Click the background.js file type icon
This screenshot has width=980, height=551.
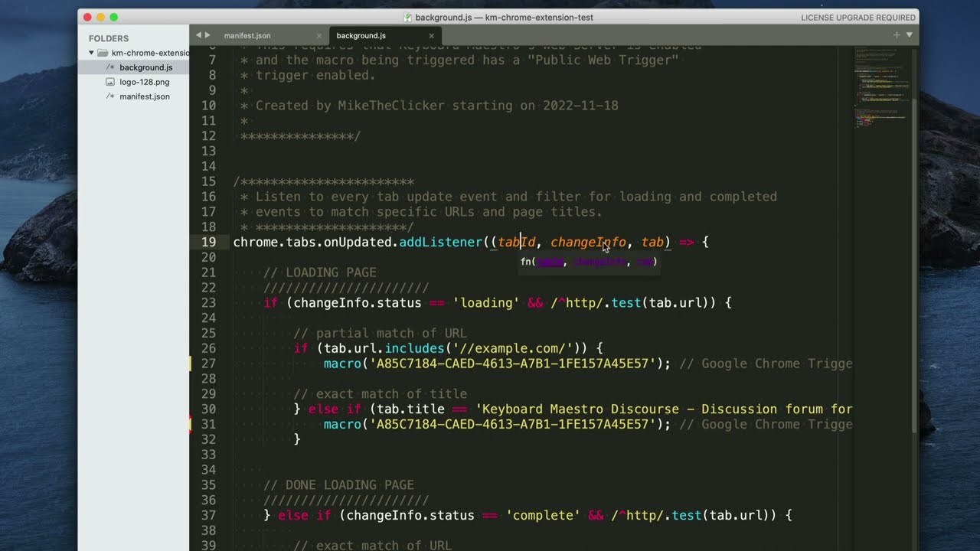point(110,67)
